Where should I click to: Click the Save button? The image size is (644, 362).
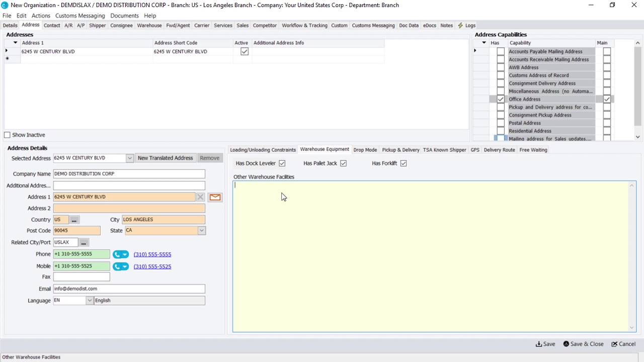(x=545, y=344)
